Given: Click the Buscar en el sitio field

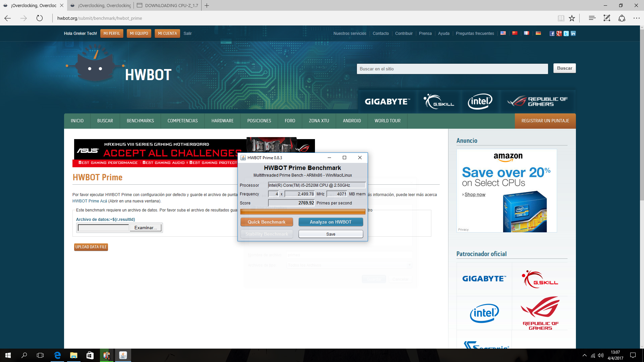Looking at the screenshot, I should (x=452, y=69).
